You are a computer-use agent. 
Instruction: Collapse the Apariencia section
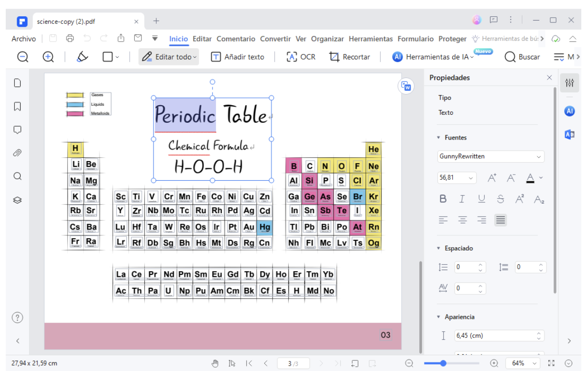pos(438,317)
